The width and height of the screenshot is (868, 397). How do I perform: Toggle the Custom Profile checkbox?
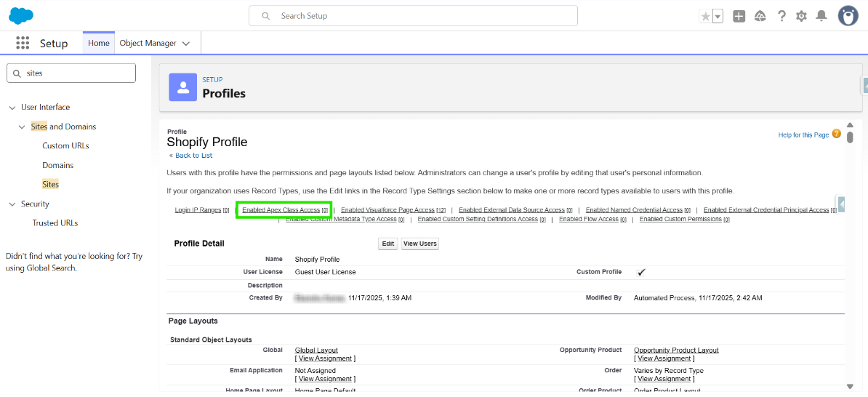click(x=641, y=272)
